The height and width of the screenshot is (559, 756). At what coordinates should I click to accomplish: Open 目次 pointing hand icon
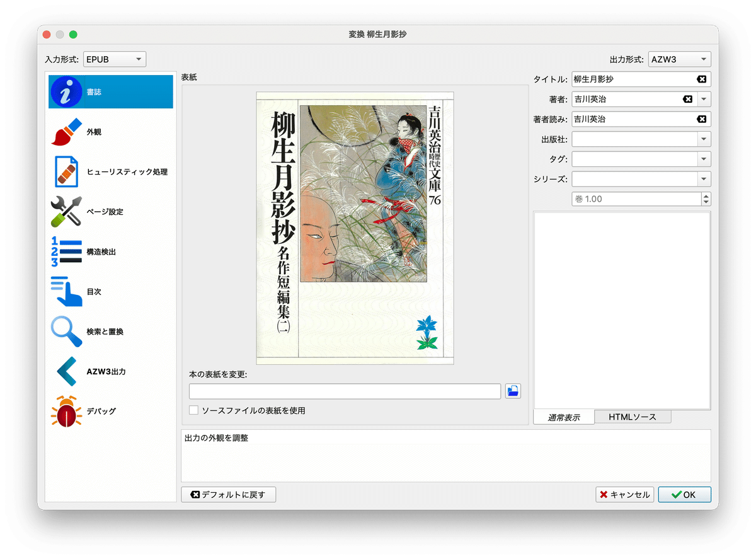click(x=66, y=291)
